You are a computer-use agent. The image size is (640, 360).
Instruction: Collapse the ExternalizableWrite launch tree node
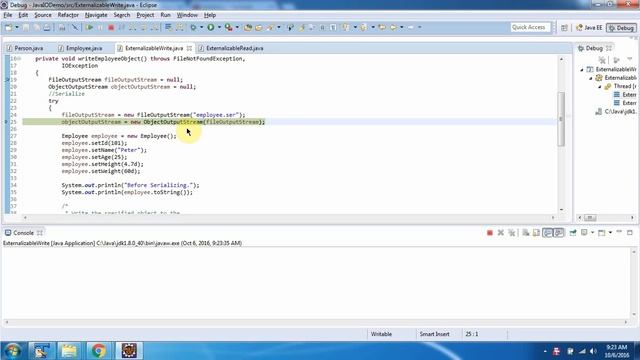pyautogui.click(x=582, y=70)
